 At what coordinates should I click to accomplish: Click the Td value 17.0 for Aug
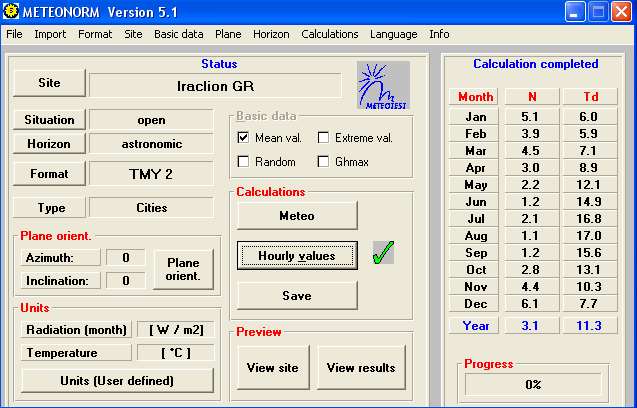click(x=590, y=236)
